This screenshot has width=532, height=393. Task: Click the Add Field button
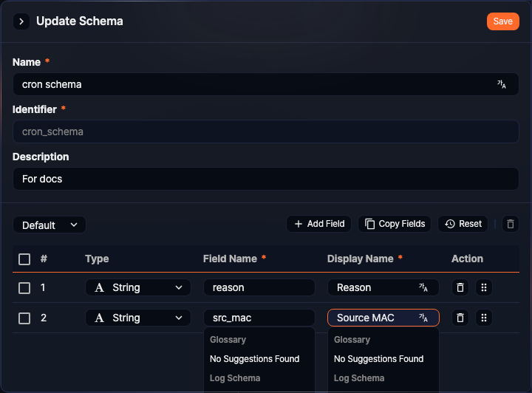coord(319,224)
